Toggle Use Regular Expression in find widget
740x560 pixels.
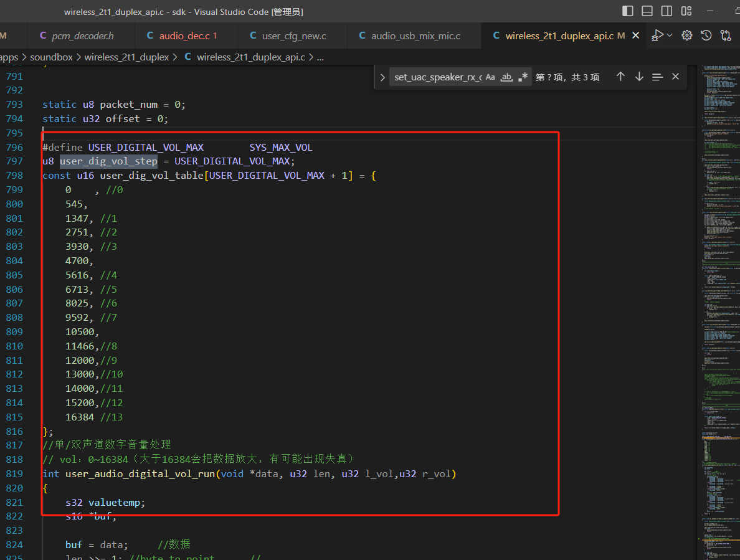click(x=523, y=77)
